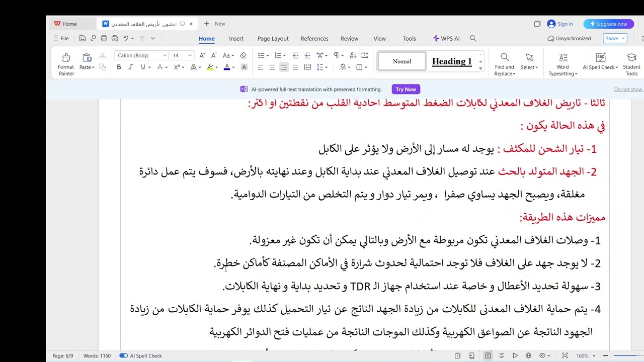This screenshot has height=362, width=644.
Task: Open the Tools tab
Action: click(x=410, y=38)
